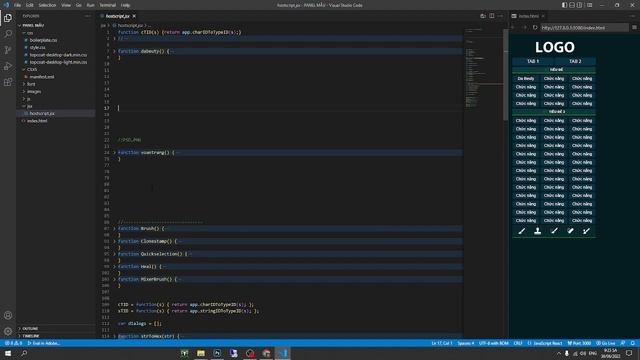This screenshot has height=360, width=640.
Task: Click the mixer brush icon in preview panel
Action: point(587,231)
